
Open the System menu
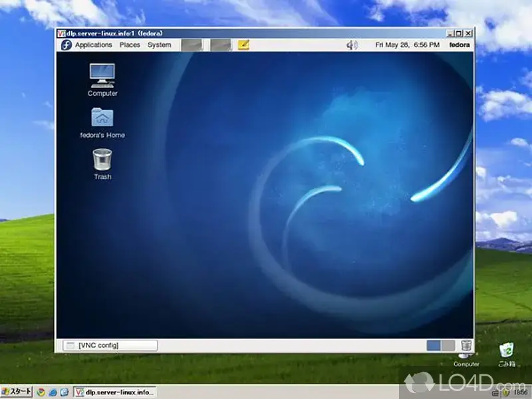(159, 45)
